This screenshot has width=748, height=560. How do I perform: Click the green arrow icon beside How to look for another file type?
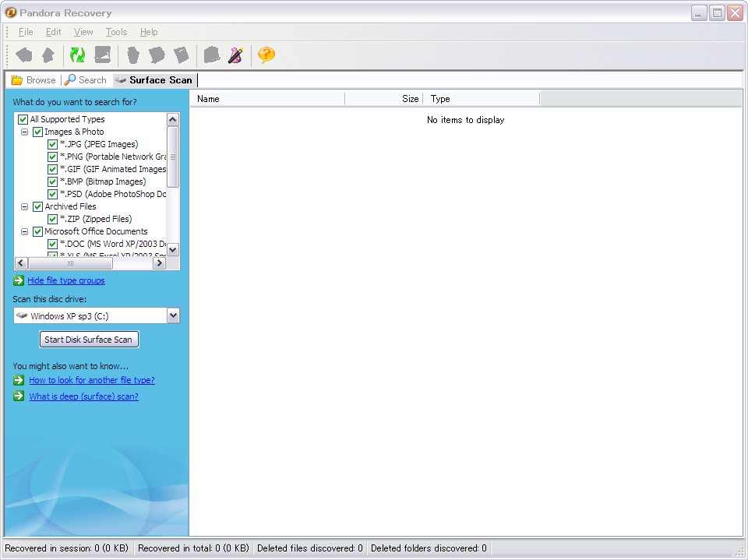(x=19, y=380)
